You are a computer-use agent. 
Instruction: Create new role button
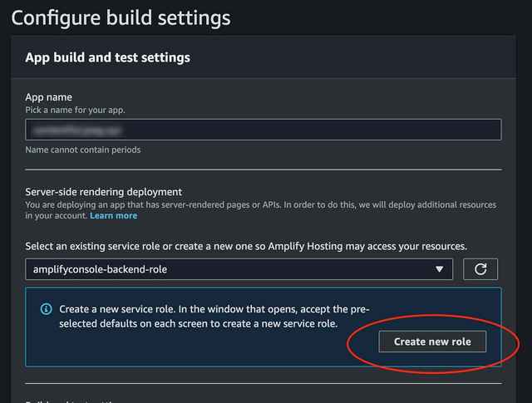tap(432, 342)
